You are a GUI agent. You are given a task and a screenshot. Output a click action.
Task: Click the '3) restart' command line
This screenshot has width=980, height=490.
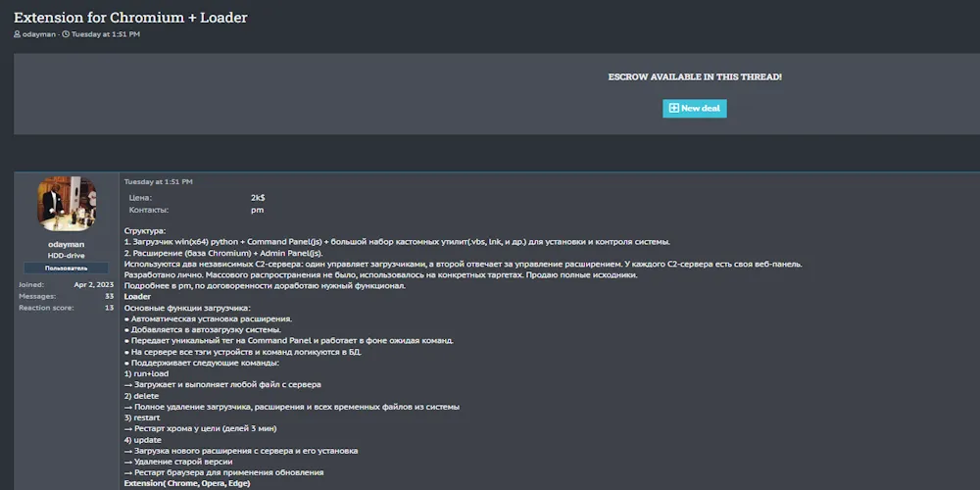click(x=142, y=417)
